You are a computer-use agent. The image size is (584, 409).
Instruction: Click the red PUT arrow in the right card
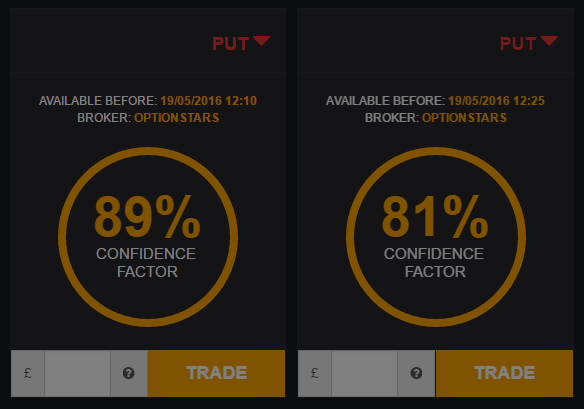[x=549, y=41]
